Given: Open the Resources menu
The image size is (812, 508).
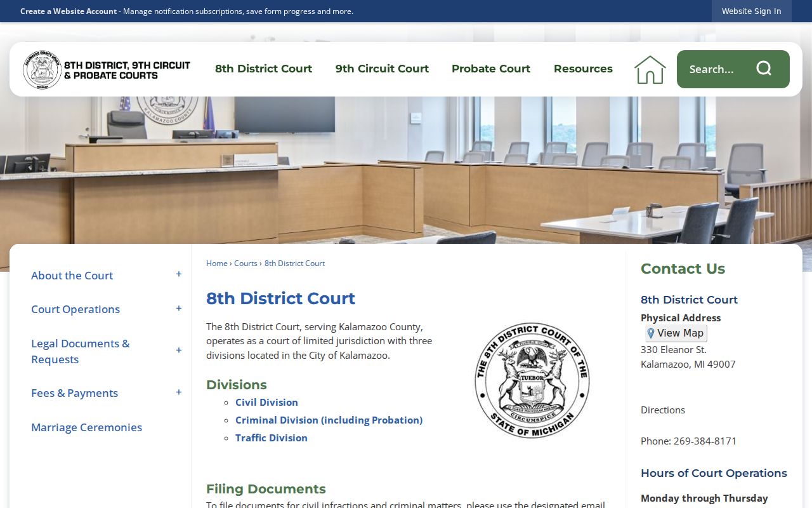Looking at the screenshot, I should pos(583,69).
